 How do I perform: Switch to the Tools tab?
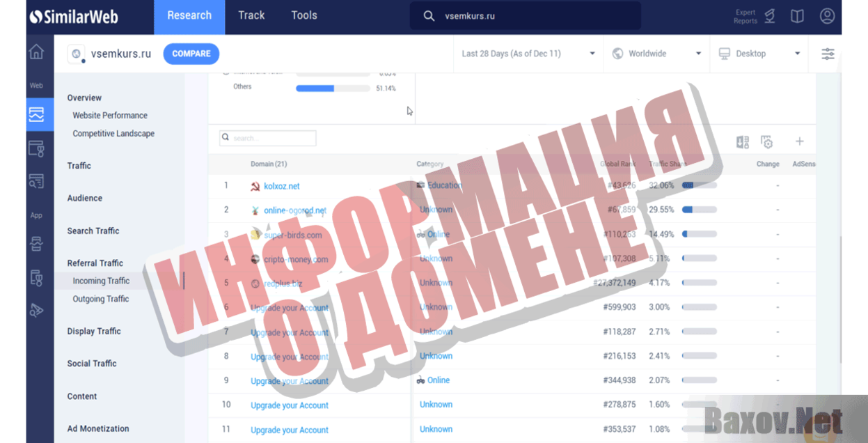pyautogui.click(x=304, y=16)
